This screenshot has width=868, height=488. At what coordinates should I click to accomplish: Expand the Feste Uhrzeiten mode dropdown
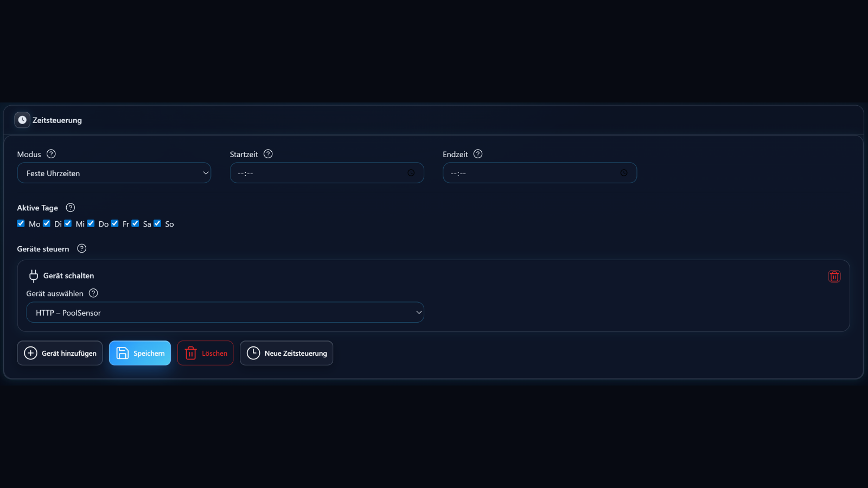click(x=114, y=173)
